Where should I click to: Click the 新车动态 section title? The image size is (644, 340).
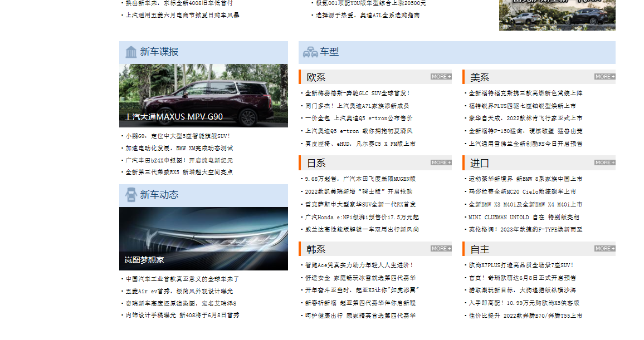pos(159,195)
